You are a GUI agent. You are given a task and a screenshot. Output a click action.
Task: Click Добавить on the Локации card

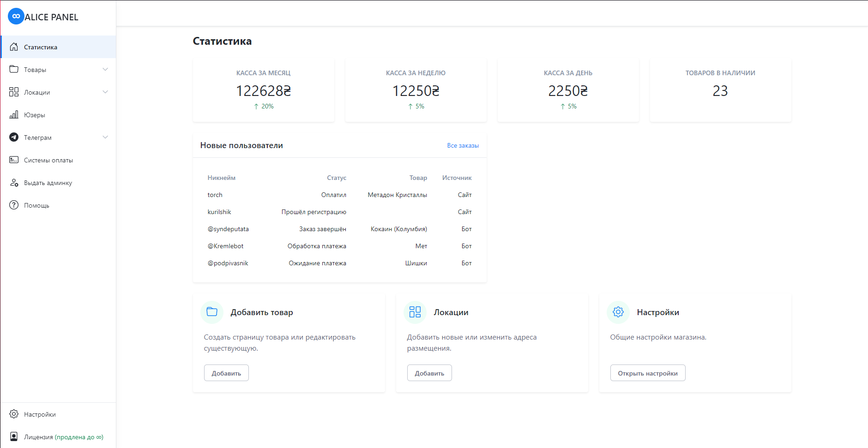tap(429, 373)
